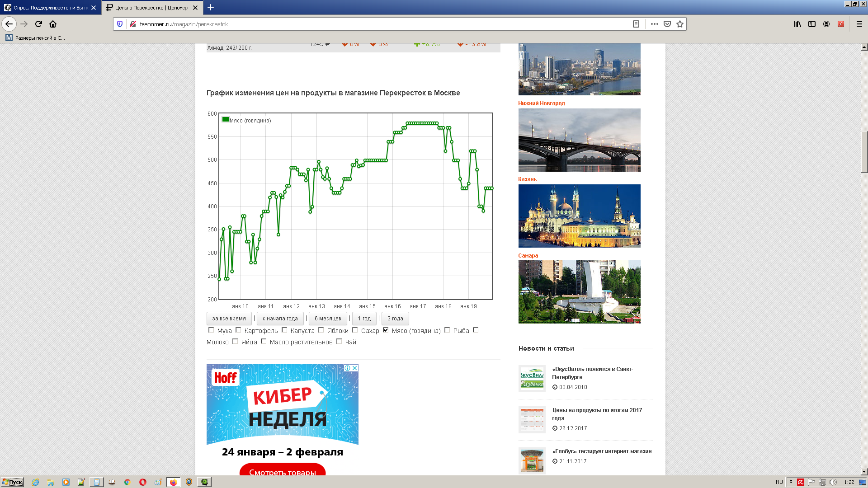Read «ВкусВилл» появится в Санкт-Петербурге article
The image size is (868, 488).
(592, 373)
